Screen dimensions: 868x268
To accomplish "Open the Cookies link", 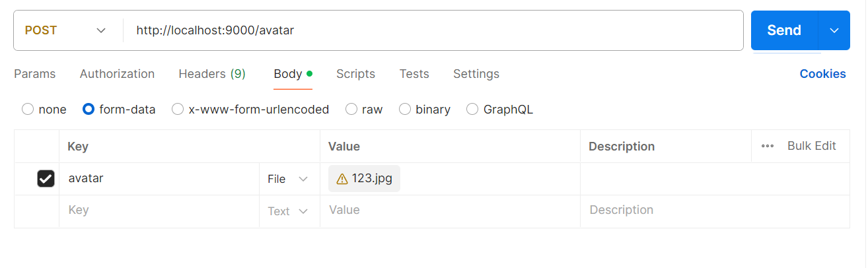I will pos(822,74).
